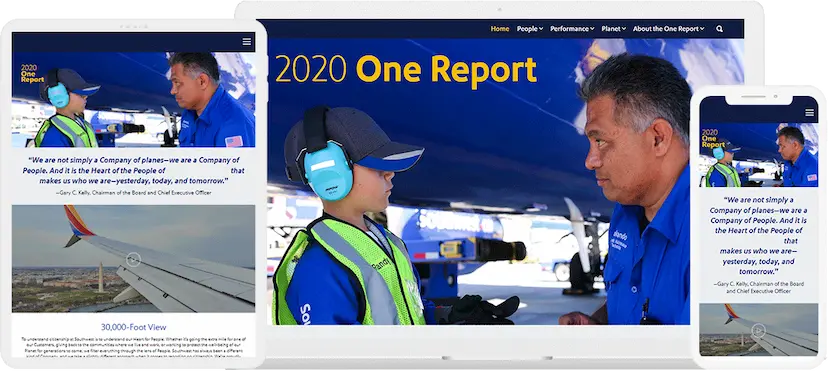Image resolution: width=828 pixels, height=371 pixels.
Task: Expand the Planet dropdown menu
Action: coord(614,29)
